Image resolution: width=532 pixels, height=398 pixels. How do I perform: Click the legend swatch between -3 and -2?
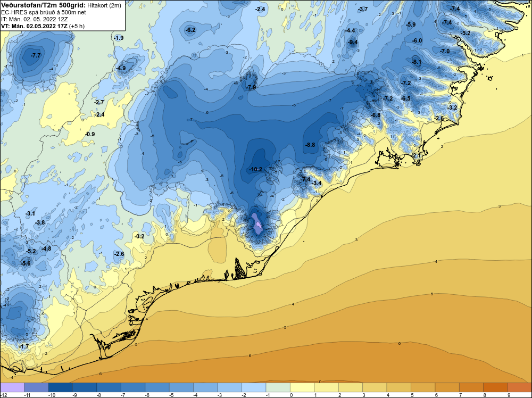tap(230, 387)
